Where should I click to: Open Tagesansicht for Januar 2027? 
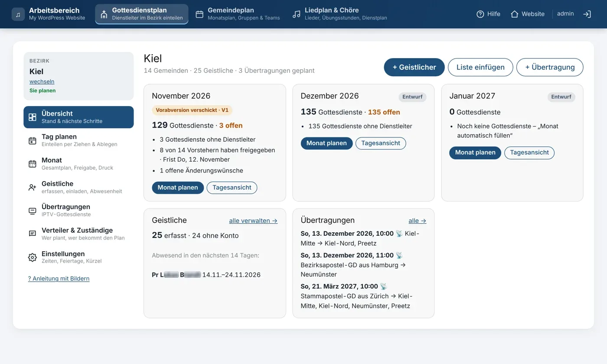[529, 153]
